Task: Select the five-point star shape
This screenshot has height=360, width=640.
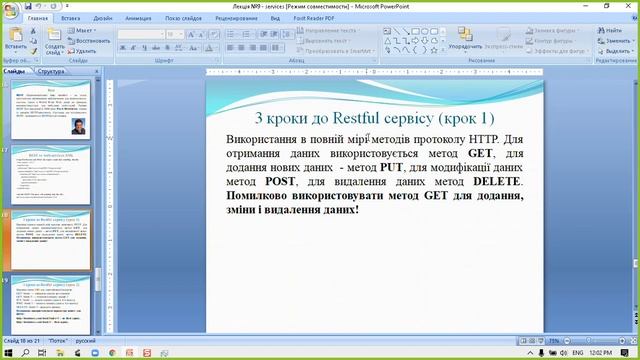Action: [434, 50]
